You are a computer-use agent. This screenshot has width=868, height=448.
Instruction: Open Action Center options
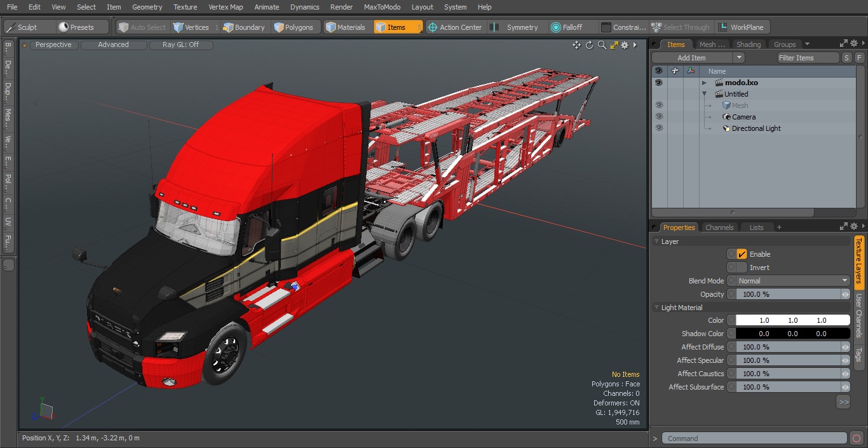pyautogui.click(x=455, y=27)
